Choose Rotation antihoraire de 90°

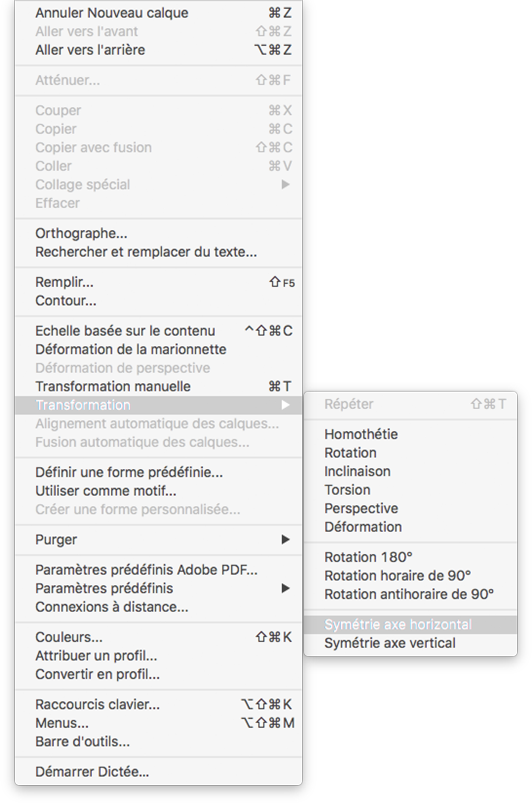coord(409,594)
